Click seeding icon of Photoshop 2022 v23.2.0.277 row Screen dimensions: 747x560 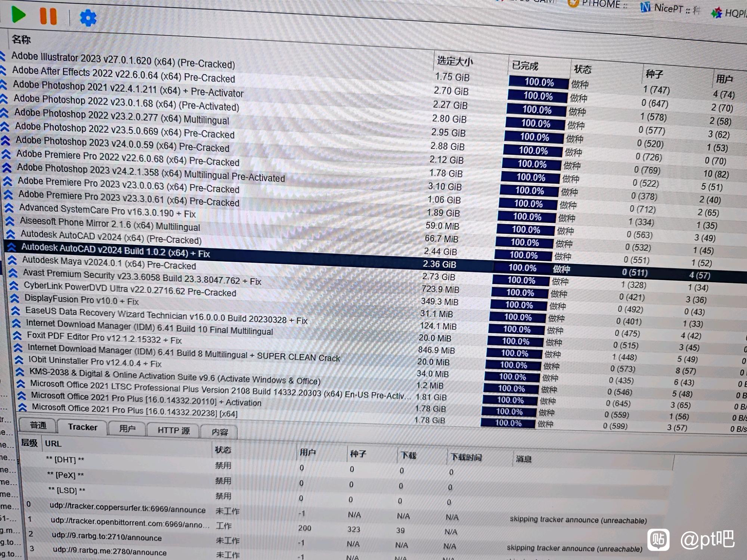[x=4, y=112]
